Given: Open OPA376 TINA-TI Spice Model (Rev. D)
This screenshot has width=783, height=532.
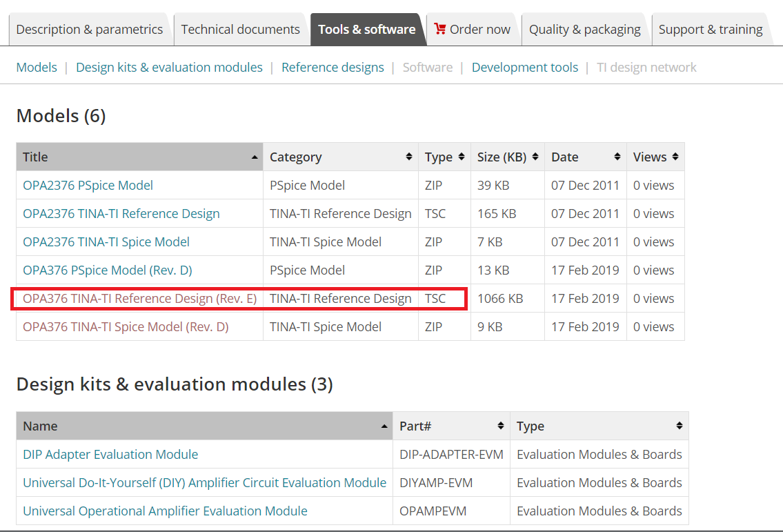Looking at the screenshot, I should pyautogui.click(x=126, y=326).
